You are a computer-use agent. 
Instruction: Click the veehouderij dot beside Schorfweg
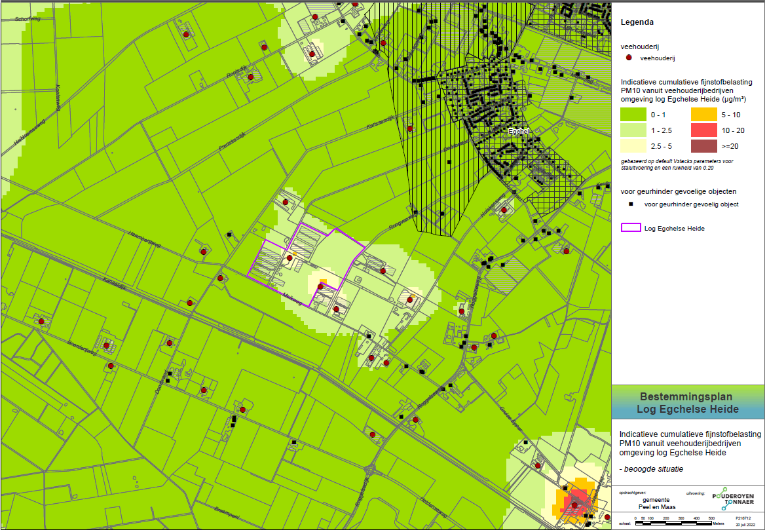(186, 34)
